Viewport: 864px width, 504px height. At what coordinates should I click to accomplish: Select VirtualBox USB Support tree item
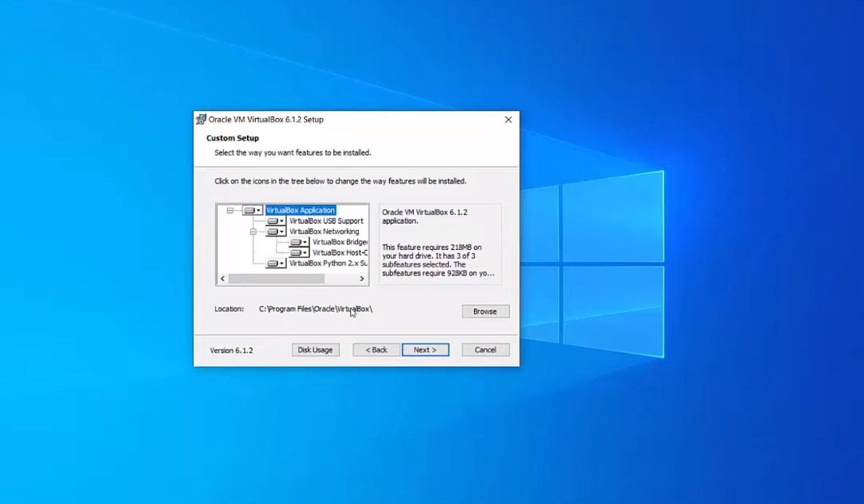click(326, 221)
